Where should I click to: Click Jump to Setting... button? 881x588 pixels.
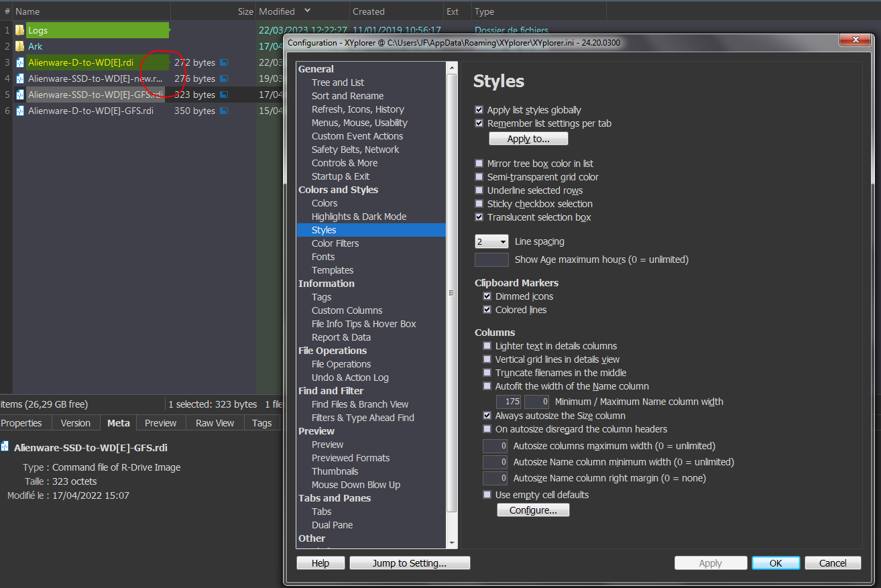pyautogui.click(x=410, y=563)
